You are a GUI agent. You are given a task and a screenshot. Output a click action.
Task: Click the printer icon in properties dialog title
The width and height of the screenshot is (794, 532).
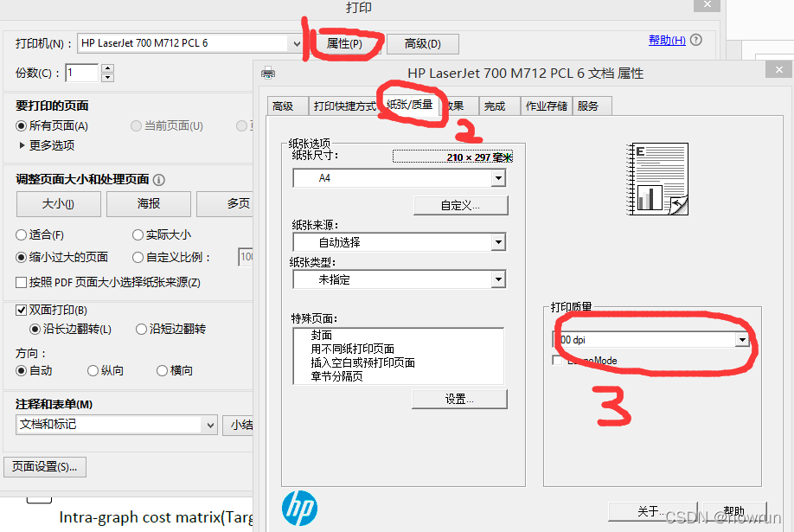[268, 74]
